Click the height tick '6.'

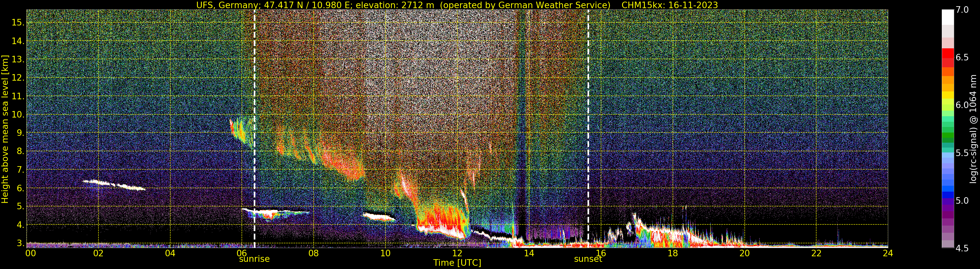click(21, 188)
